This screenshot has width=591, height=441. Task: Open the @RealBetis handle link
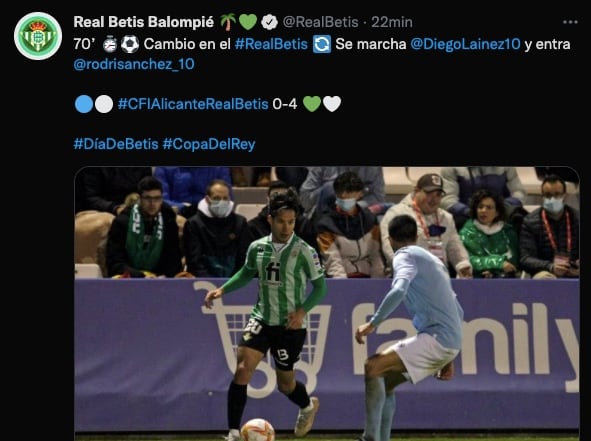[x=320, y=22]
